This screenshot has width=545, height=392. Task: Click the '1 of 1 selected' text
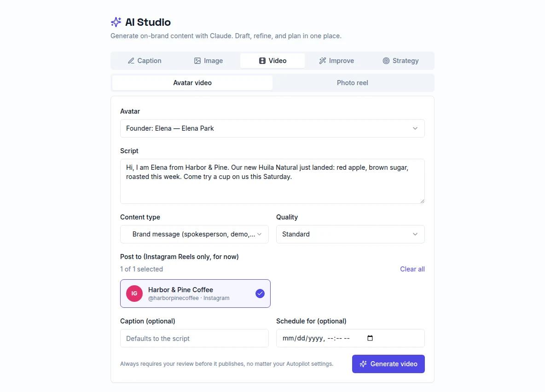coord(141,269)
